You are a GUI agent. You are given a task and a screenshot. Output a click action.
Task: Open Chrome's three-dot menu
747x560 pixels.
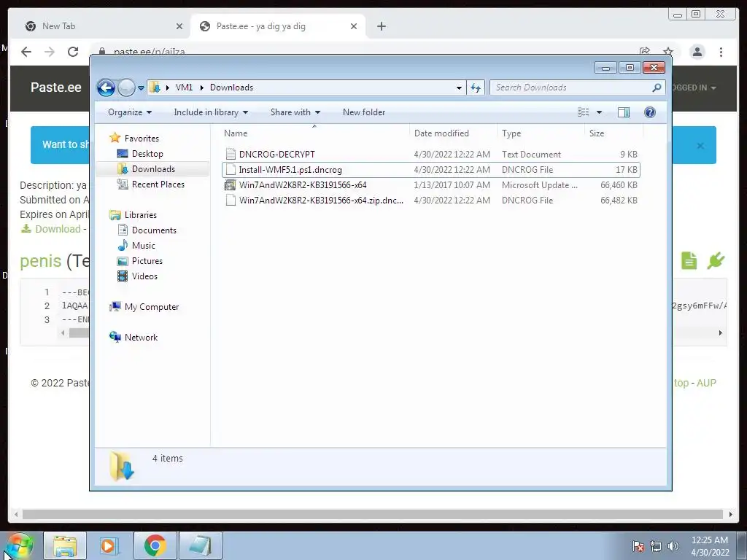(721, 52)
